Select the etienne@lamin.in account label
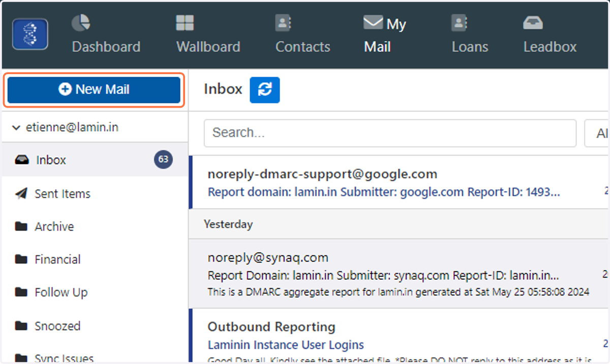This screenshot has width=610, height=364. (x=72, y=127)
